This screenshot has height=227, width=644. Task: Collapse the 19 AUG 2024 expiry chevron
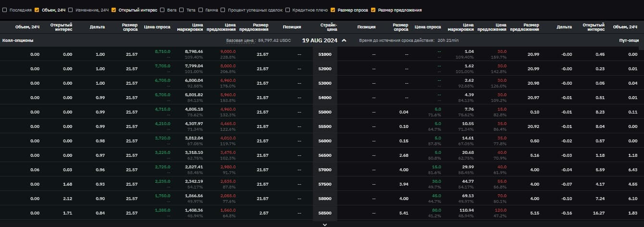pyautogui.click(x=344, y=40)
